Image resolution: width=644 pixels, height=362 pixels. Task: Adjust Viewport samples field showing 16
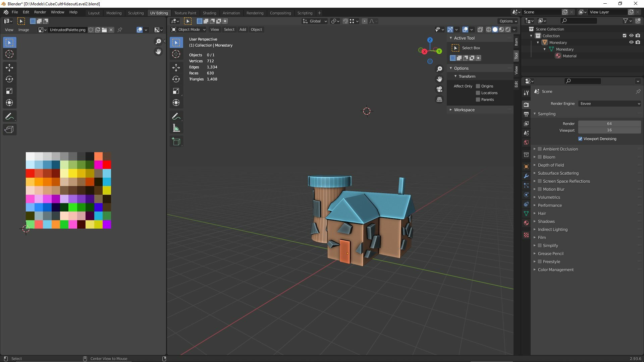point(609,130)
